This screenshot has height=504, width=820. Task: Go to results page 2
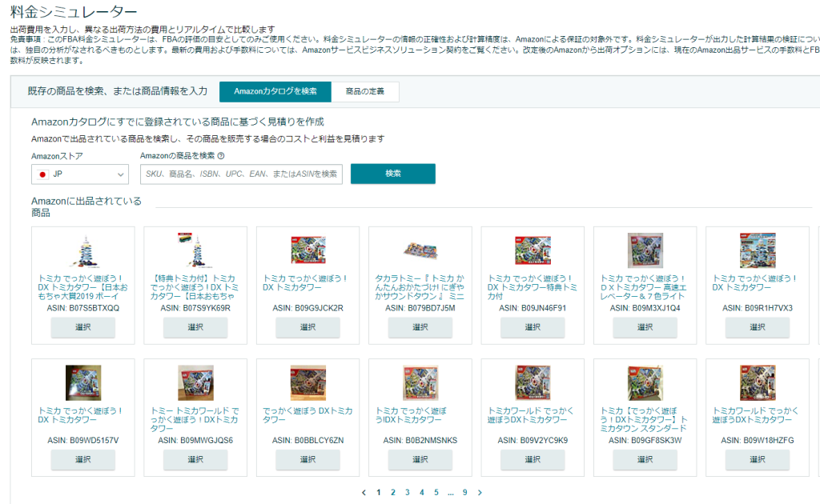[x=392, y=493]
